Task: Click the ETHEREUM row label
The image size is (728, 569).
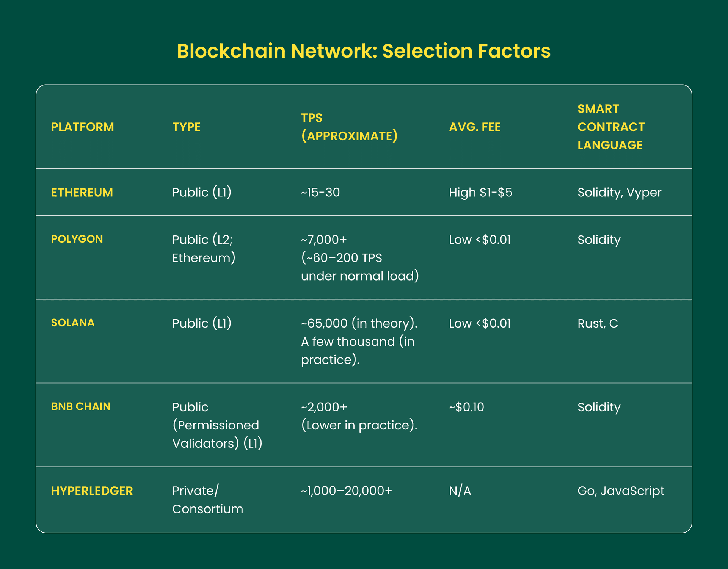Action: tap(82, 193)
